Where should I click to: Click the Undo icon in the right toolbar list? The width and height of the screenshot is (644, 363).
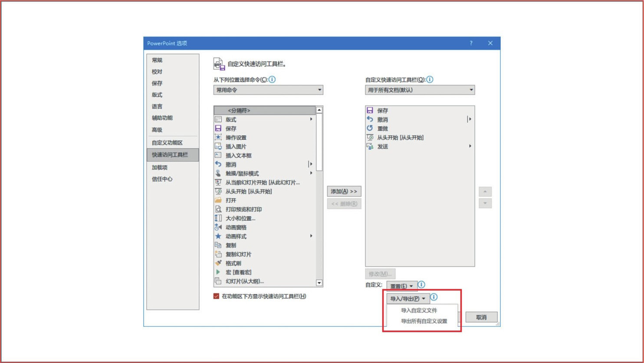pyautogui.click(x=370, y=119)
